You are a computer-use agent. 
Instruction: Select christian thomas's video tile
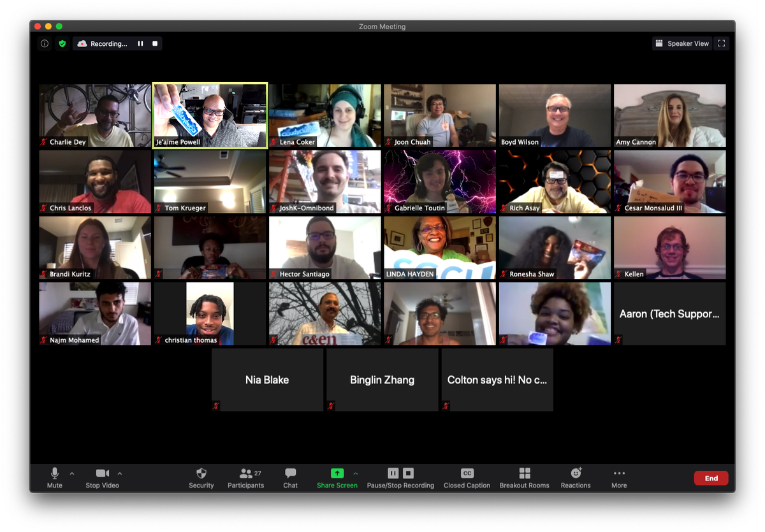pyautogui.click(x=210, y=313)
